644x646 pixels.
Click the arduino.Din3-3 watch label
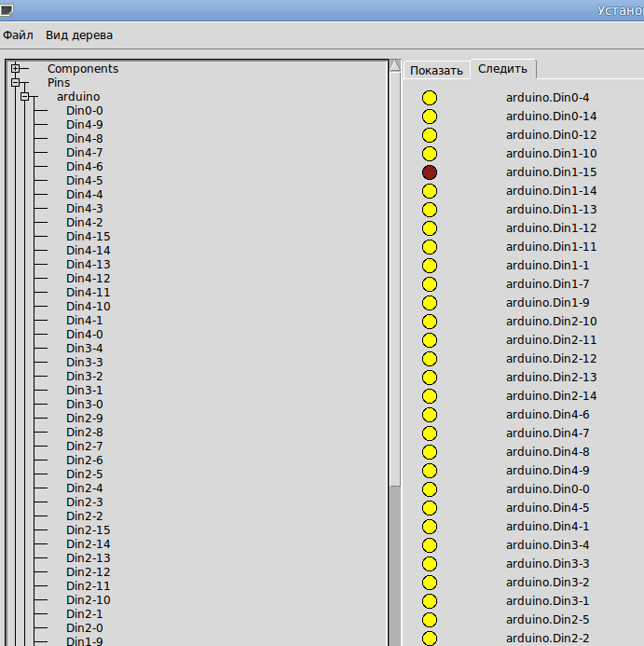[x=548, y=564]
